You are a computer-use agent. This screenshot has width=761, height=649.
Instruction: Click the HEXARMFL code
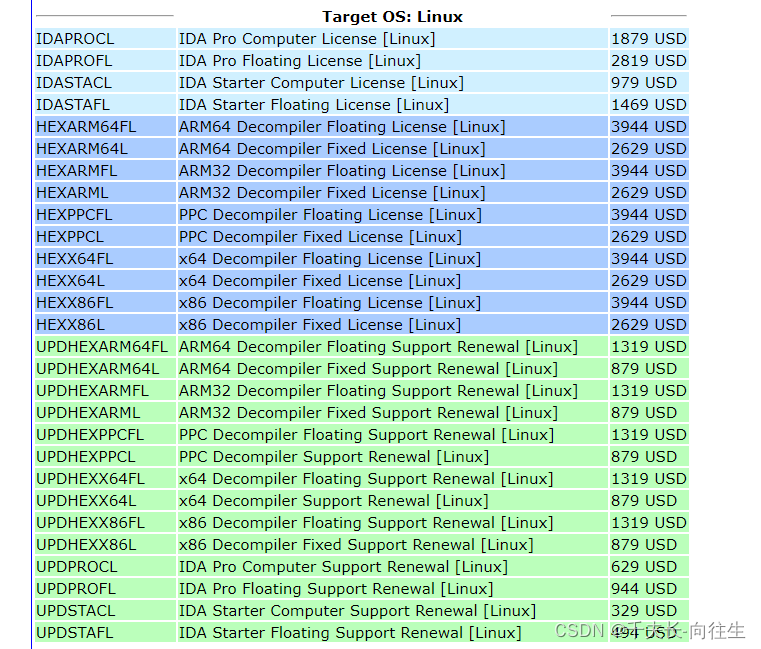click(x=77, y=171)
